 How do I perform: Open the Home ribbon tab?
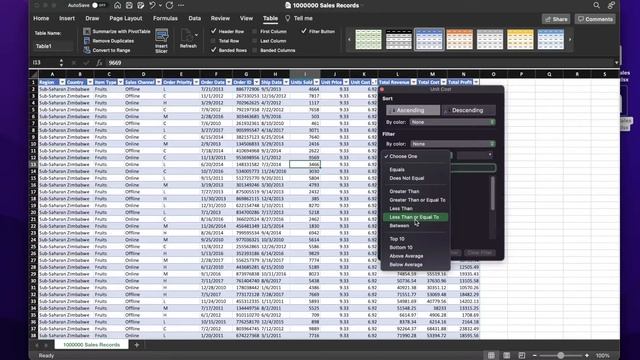pos(41,18)
